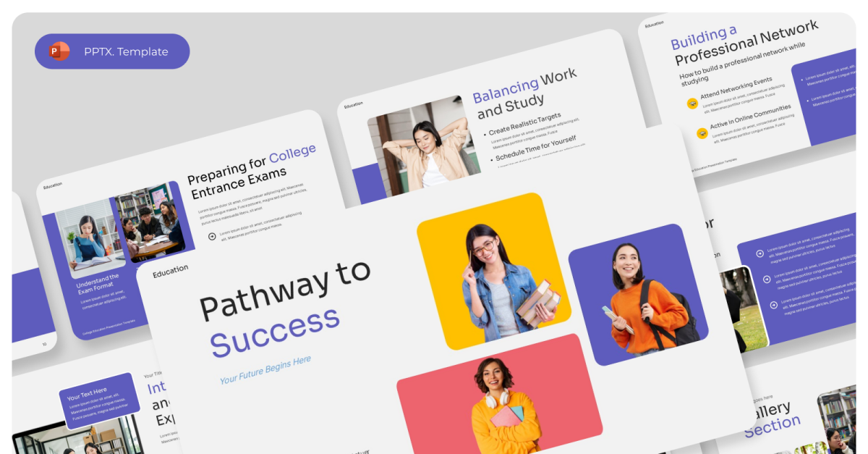Click the yellow icon beside Active in Online Communities
The width and height of the screenshot is (868, 454).
click(x=702, y=133)
